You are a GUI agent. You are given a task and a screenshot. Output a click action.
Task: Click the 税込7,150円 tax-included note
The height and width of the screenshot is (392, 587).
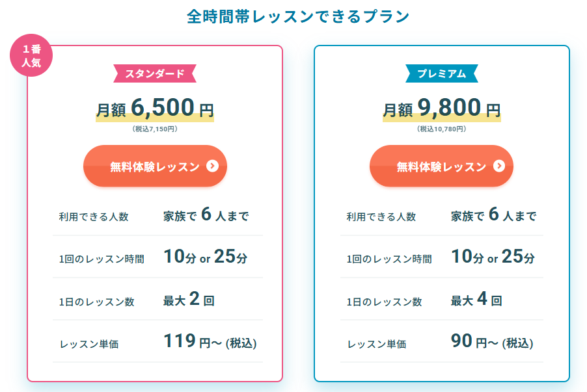click(155, 129)
